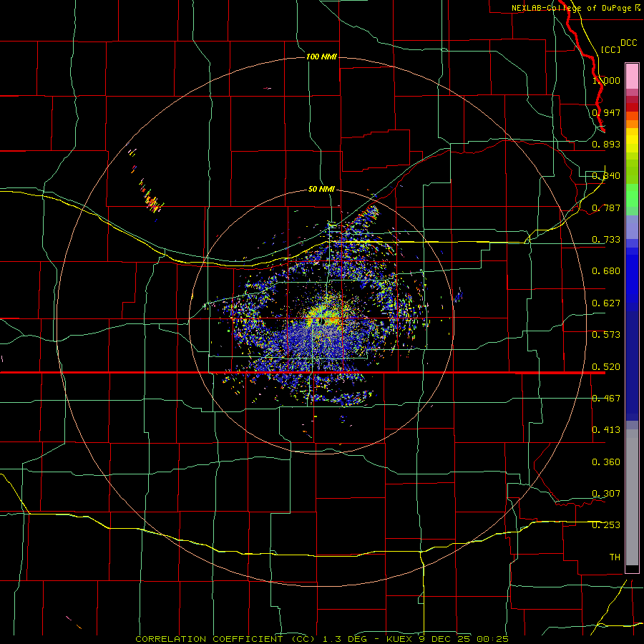Click the 0.947 scale value
The image size is (644, 644).
coord(606,112)
